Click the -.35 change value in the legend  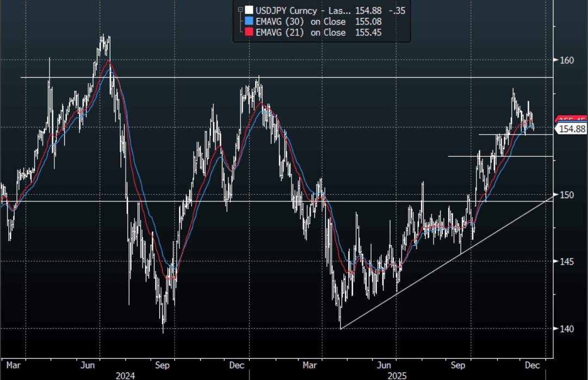point(397,10)
